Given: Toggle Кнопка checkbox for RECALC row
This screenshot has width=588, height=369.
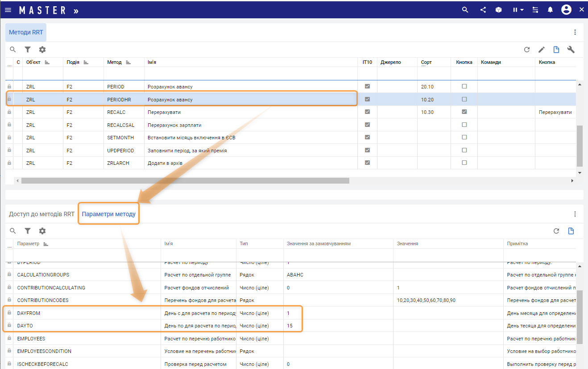Looking at the screenshot, I should click(x=464, y=112).
